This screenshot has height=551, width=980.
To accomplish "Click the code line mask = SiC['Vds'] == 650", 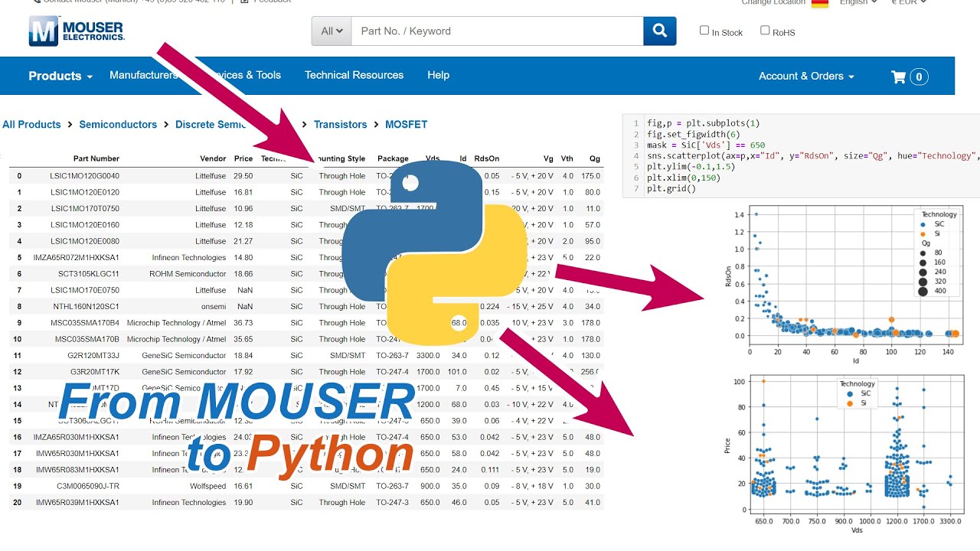I will 706,145.
